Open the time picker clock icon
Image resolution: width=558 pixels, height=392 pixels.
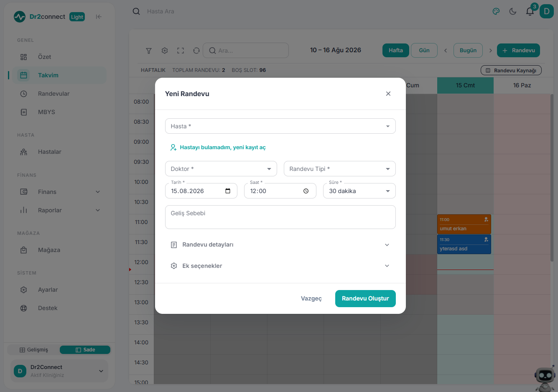306,191
